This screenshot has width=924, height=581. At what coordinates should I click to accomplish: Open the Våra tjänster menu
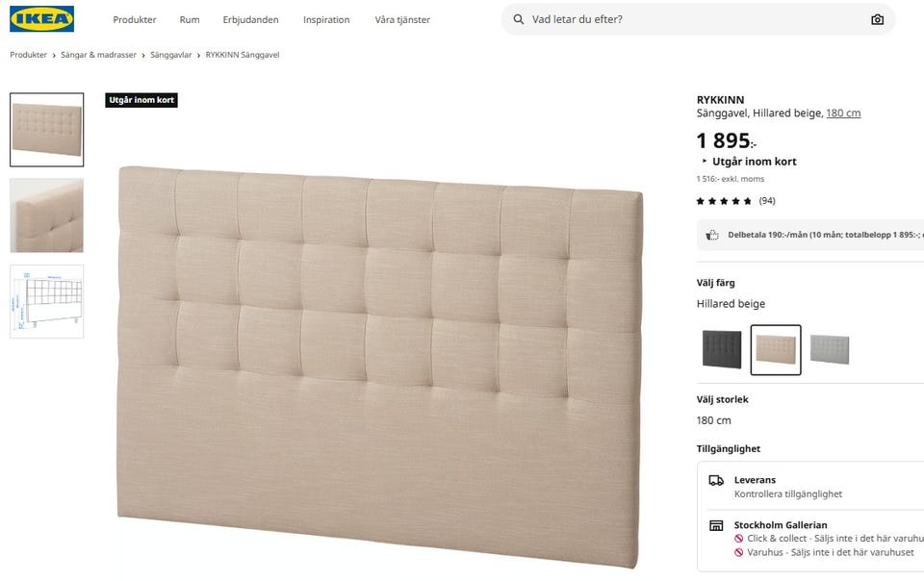pyautogui.click(x=402, y=19)
